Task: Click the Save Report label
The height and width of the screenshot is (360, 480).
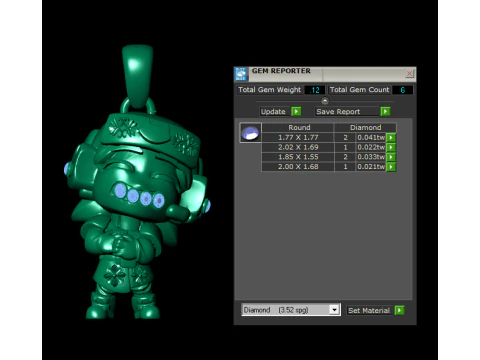Action: pos(338,111)
